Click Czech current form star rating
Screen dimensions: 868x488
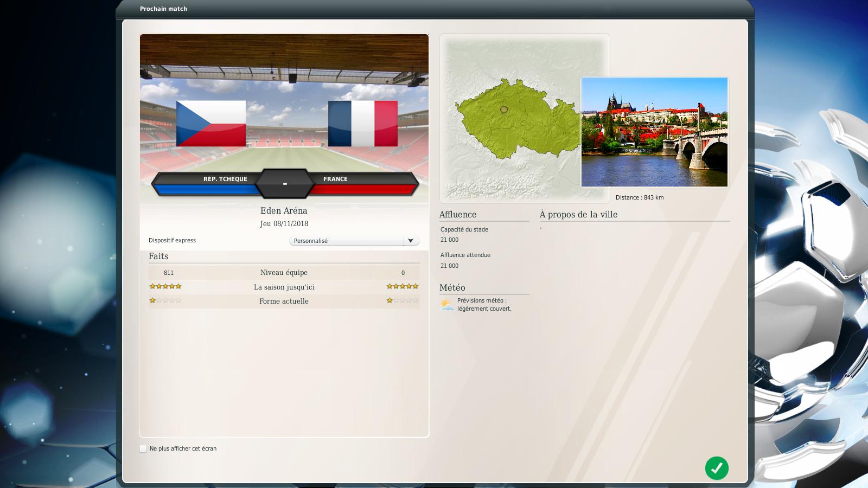(x=165, y=300)
